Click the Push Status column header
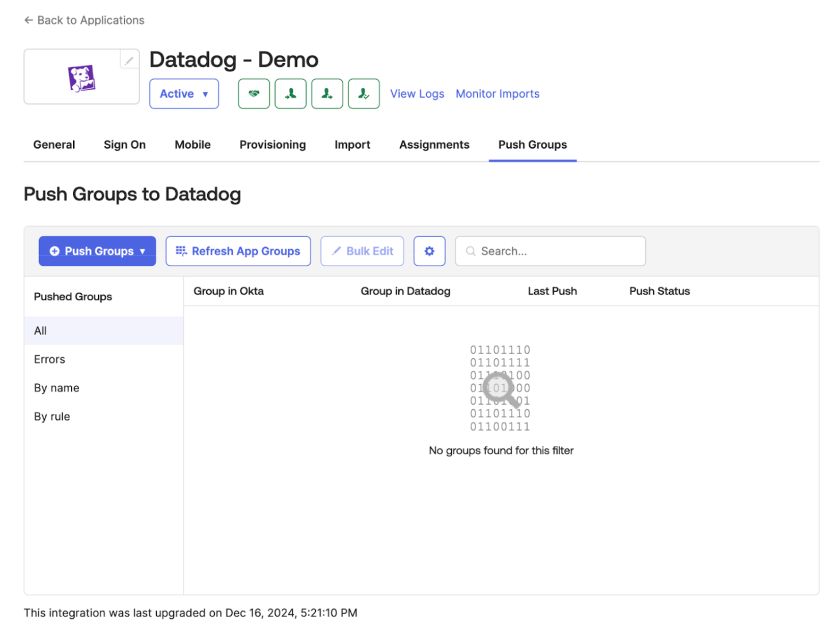 (x=660, y=291)
